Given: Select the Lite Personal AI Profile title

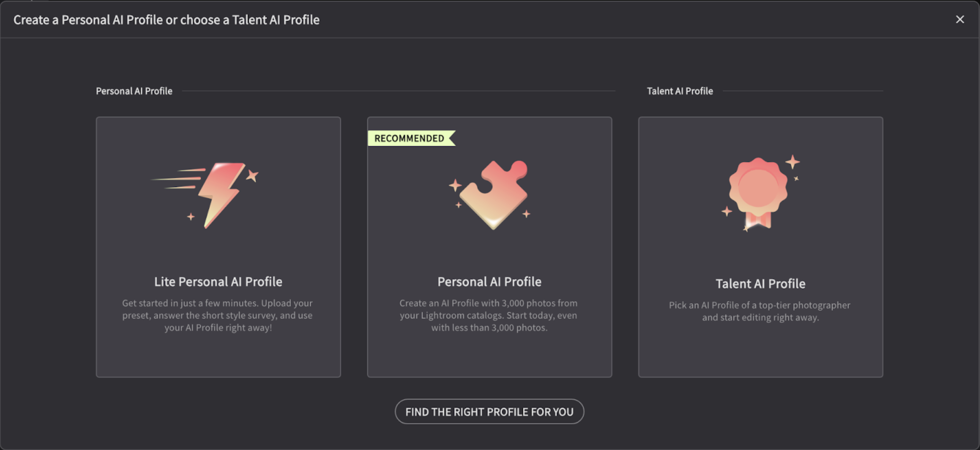Looking at the screenshot, I should pos(218,282).
